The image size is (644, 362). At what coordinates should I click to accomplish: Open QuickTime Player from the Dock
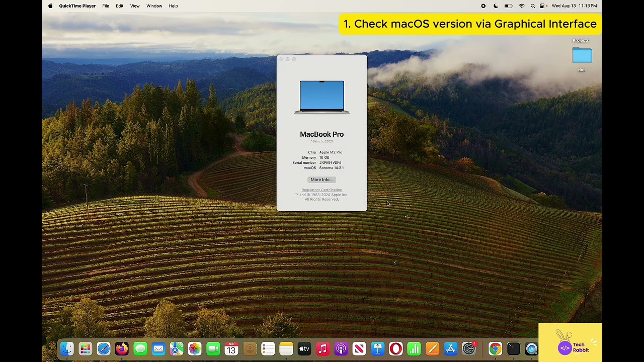(532, 348)
